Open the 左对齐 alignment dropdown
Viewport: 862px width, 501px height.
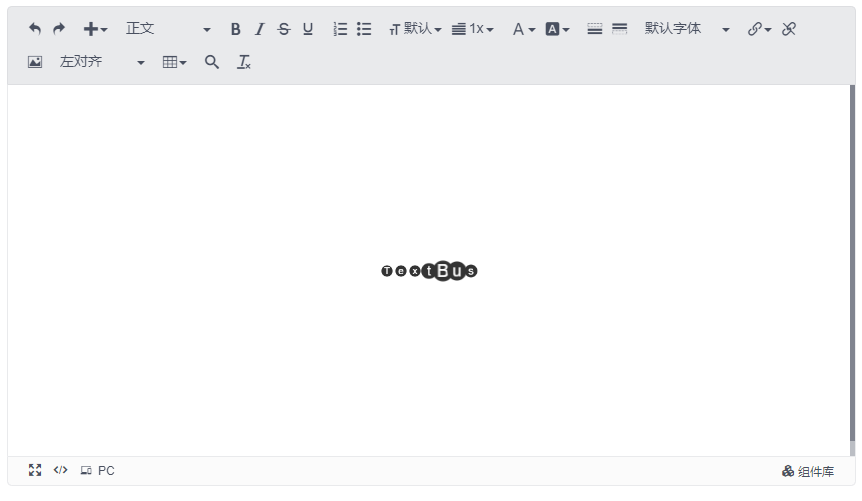(102, 62)
